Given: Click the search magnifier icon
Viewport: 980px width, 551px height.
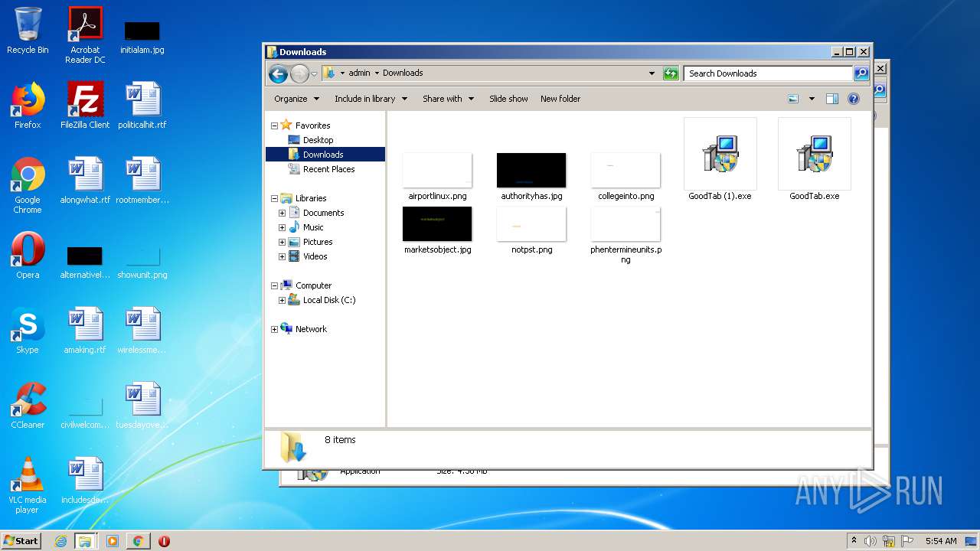Looking at the screenshot, I should coord(861,73).
